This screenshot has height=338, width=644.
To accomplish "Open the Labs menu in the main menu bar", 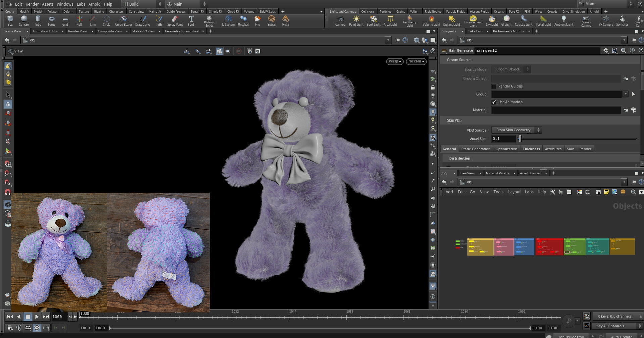I will [81, 4].
